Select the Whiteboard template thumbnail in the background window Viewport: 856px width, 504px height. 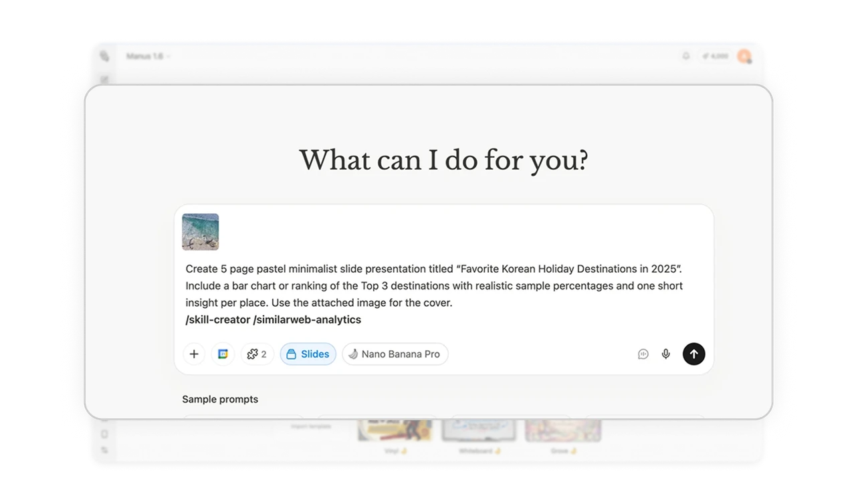[x=479, y=430]
